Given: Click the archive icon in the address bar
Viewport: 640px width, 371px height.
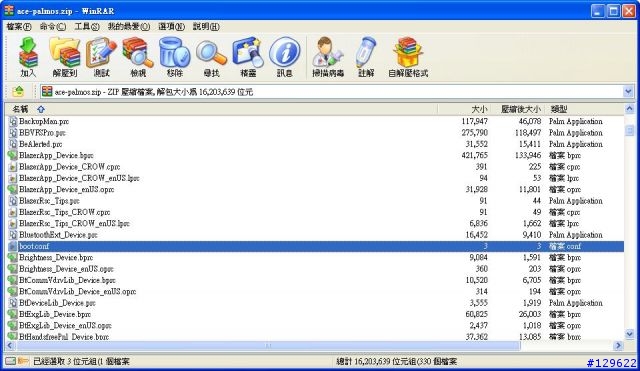Looking at the screenshot, I should click(x=47, y=91).
